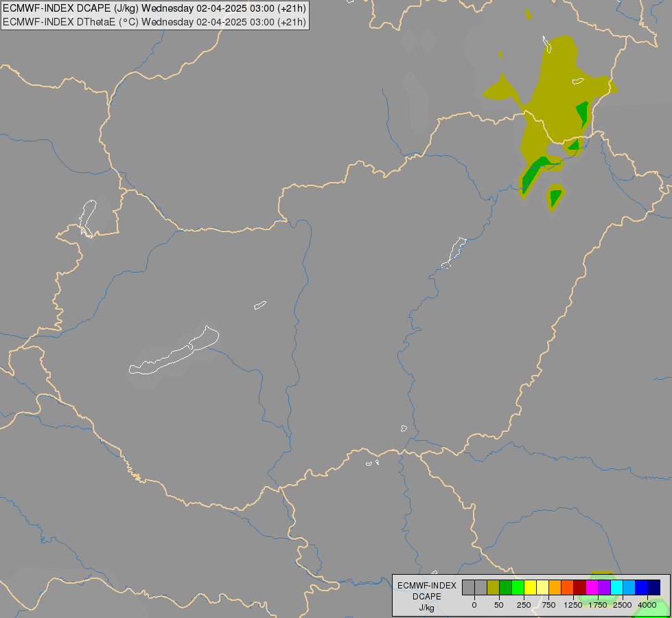Click the legend tick label "4000"
This screenshot has width=672, height=618.
(x=647, y=605)
